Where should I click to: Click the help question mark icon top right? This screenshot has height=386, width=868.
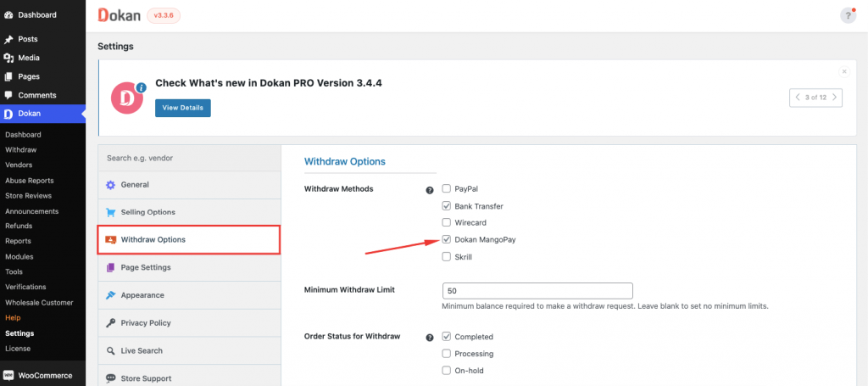[x=848, y=15]
